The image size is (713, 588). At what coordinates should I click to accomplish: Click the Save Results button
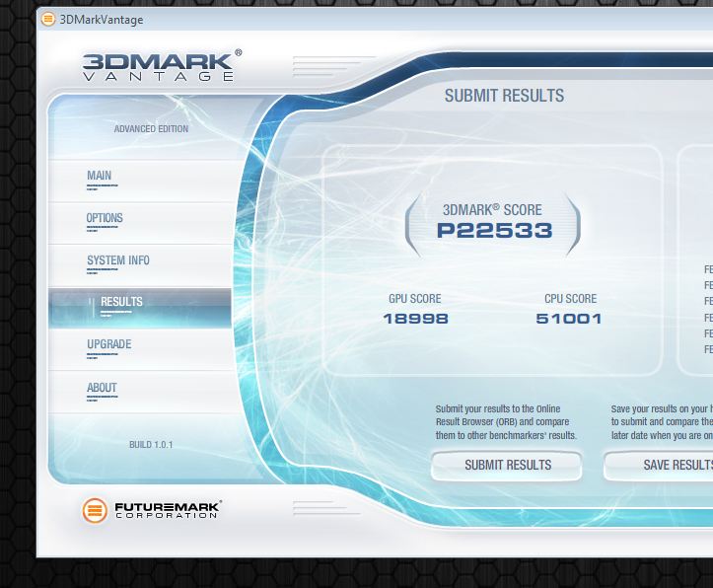point(658,466)
